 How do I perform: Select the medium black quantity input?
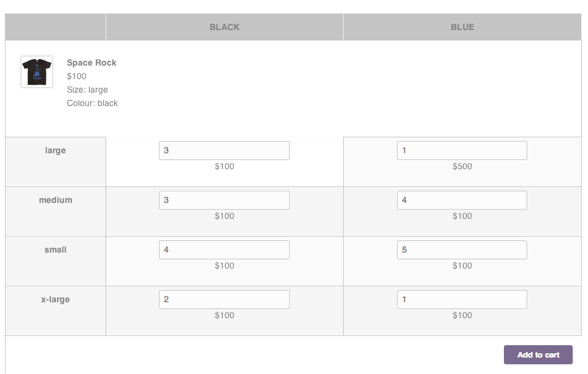224,200
